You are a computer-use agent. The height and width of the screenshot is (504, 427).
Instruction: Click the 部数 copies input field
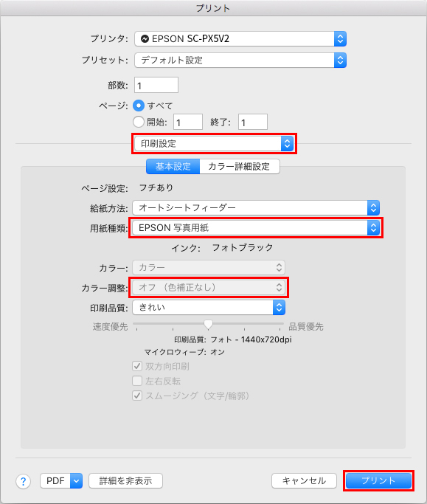pos(156,85)
